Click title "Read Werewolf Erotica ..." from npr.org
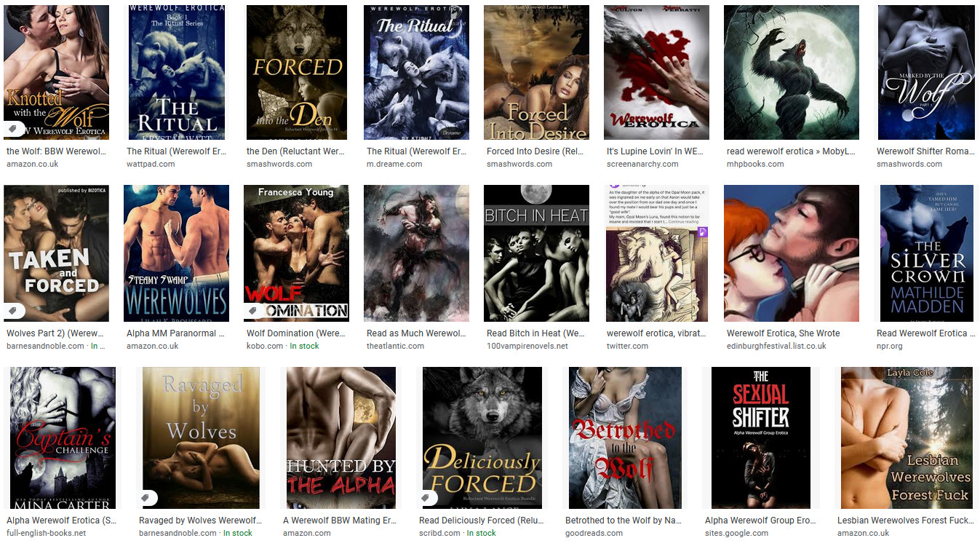The width and height of the screenshot is (980, 546). pos(926,333)
